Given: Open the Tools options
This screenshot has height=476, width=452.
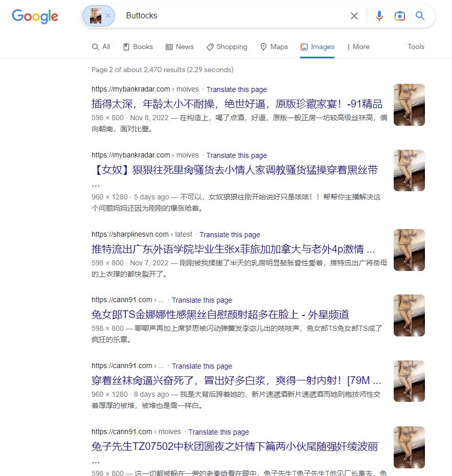Looking at the screenshot, I should tap(416, 47).
